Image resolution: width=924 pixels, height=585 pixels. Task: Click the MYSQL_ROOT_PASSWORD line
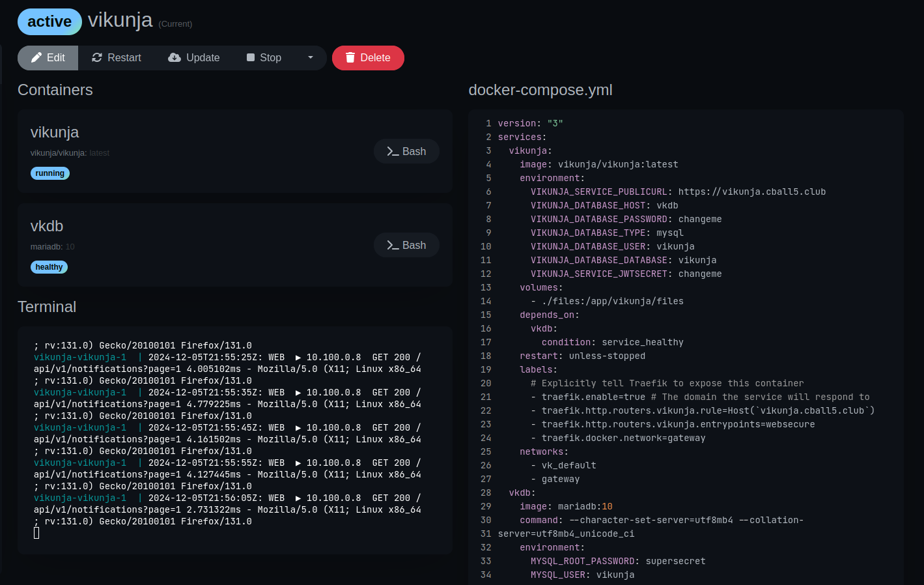(x=618, y=561)
